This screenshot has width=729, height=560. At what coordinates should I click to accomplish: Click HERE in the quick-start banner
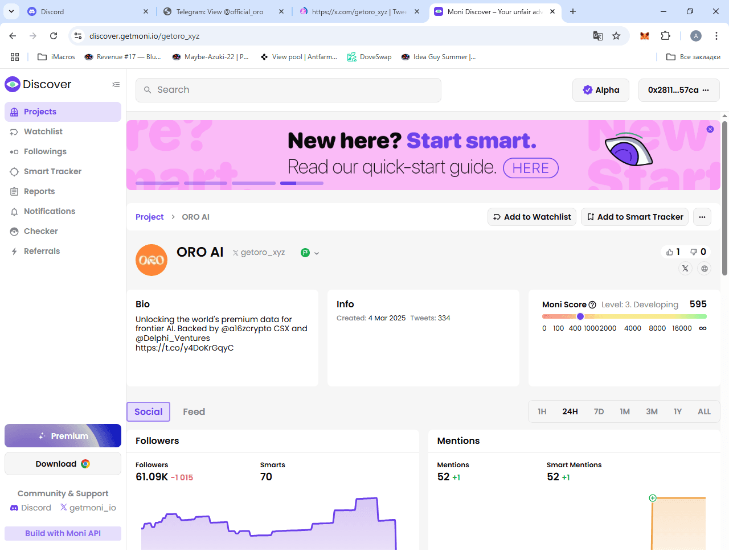tap(531, 168)
